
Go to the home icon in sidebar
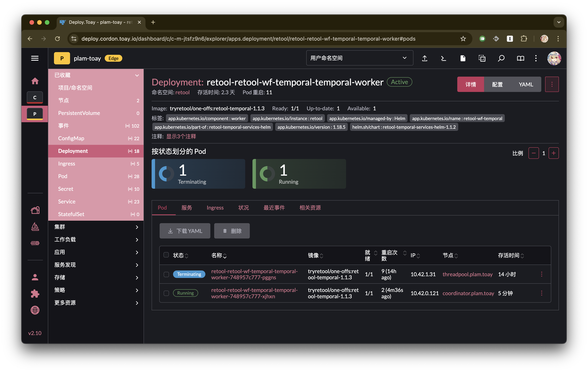click(x=35, y=81)
